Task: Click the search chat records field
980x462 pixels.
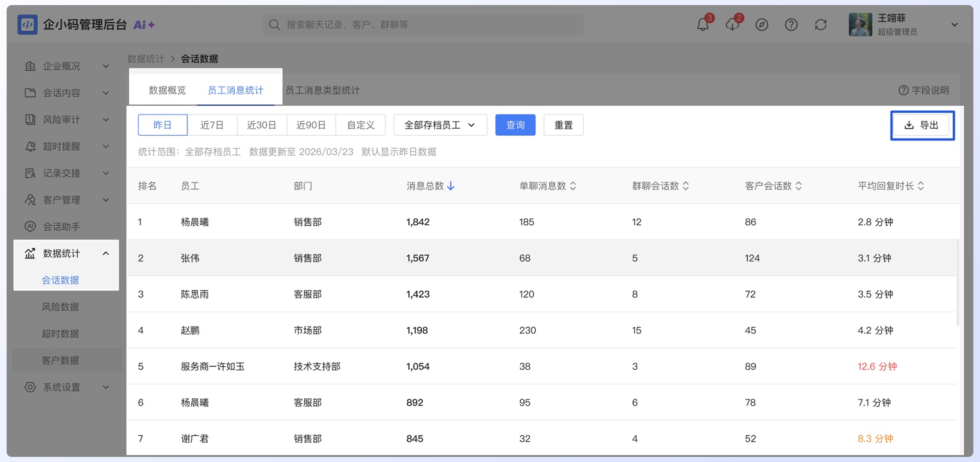Action: click(423, 25)
